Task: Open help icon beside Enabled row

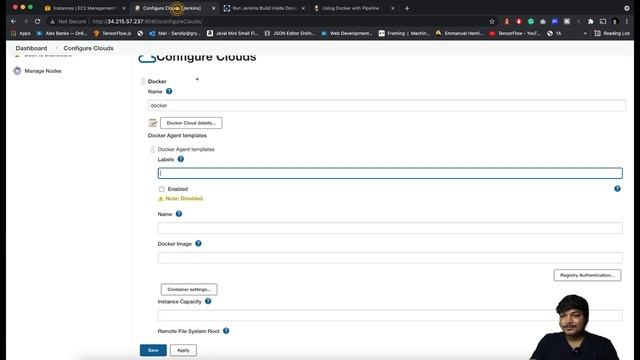Action: pyautogui.click(x=617, y=189)
